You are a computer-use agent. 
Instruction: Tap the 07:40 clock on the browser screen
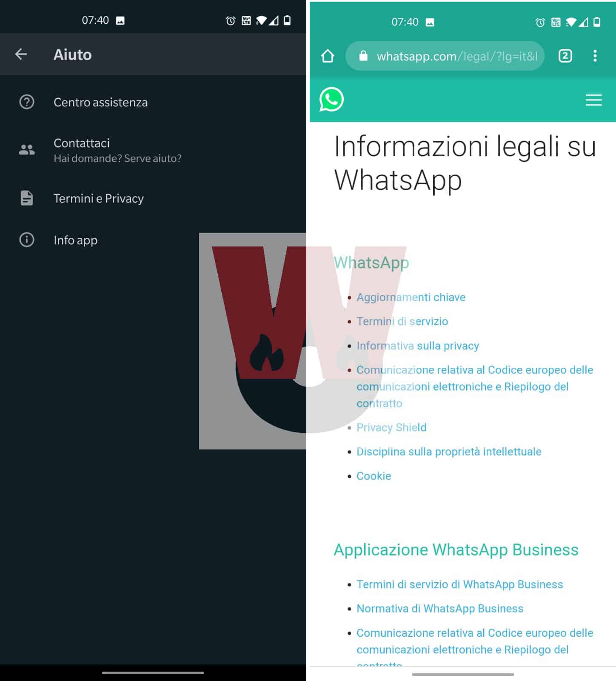click(405, 22)
